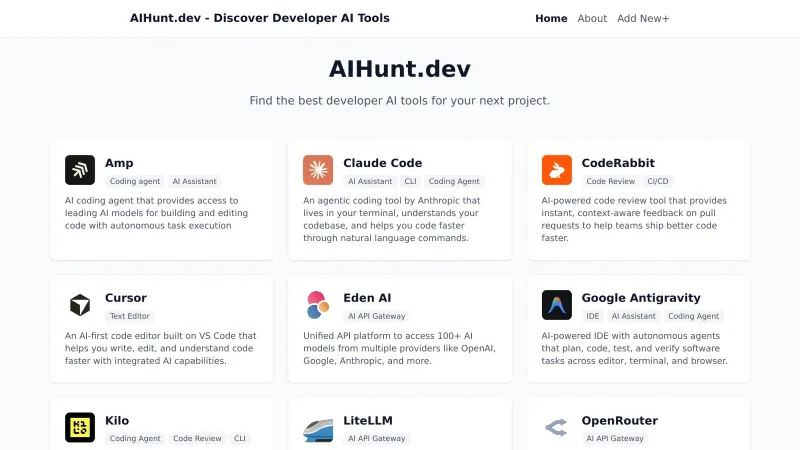Go to the About page
Screen dimensions: 800x450
pos(592,18)
